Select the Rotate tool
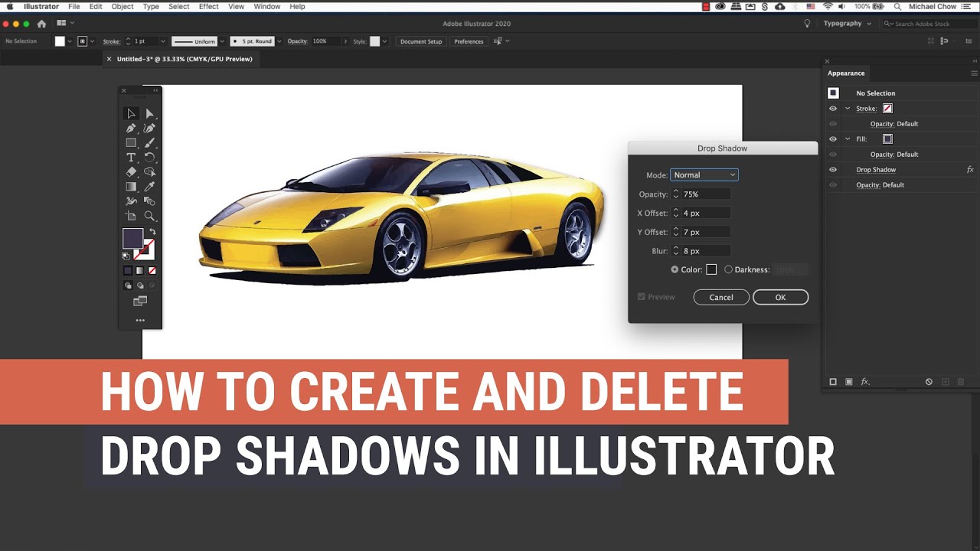The image size is (980, 551). pos(149,157)
